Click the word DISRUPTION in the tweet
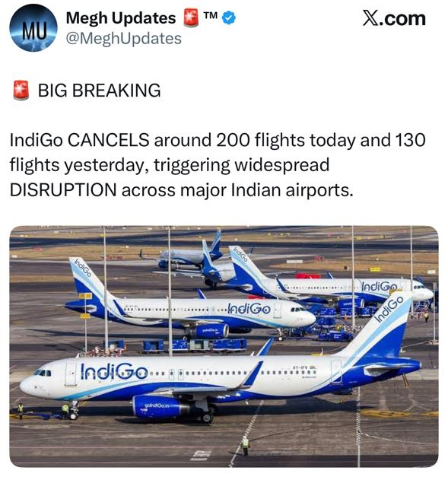448x480 pixels. pyautogui.click(x=63, y=190)
